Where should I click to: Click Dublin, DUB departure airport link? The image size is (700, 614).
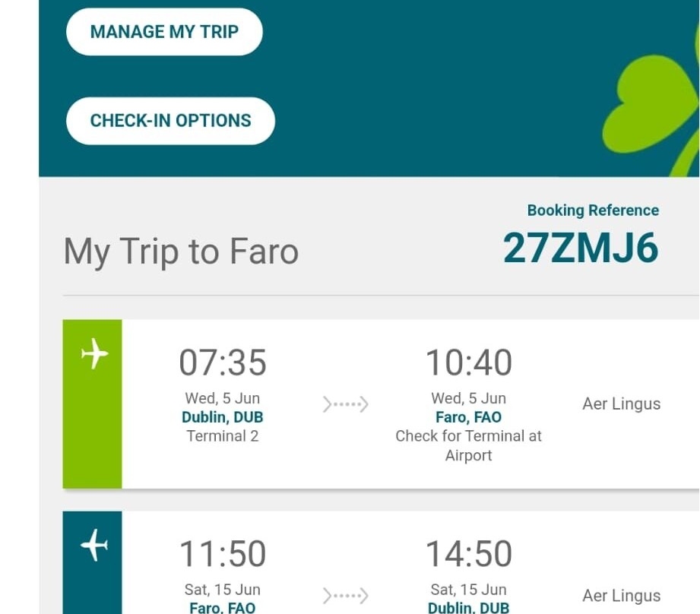222,417
